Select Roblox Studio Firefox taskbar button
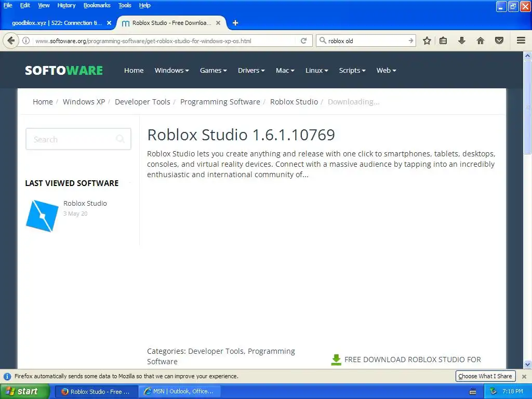The image size is (532, 399). (x=96, y=391)
